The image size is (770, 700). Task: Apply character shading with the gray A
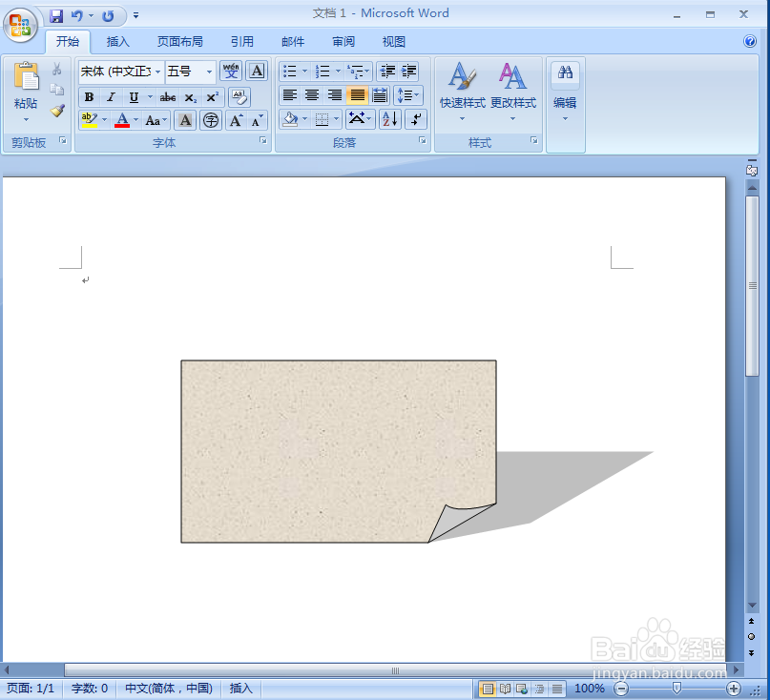(185, 120)
